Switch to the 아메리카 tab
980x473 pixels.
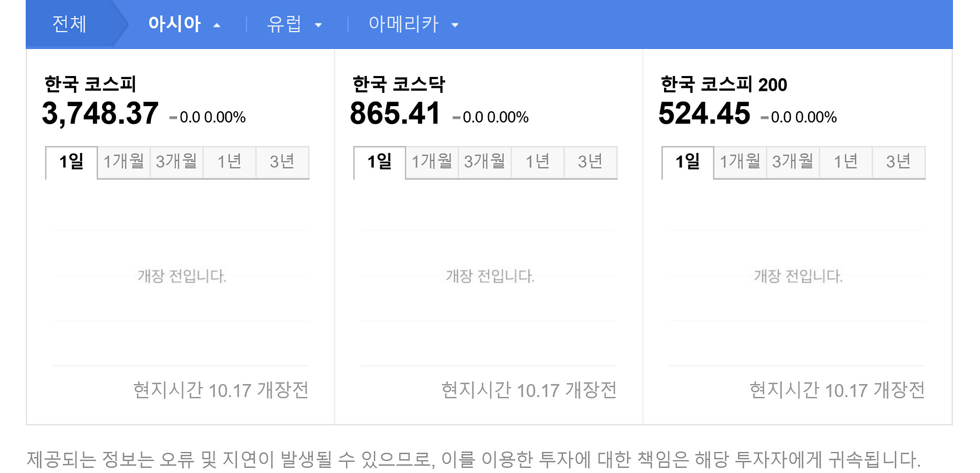click(404, 24)
